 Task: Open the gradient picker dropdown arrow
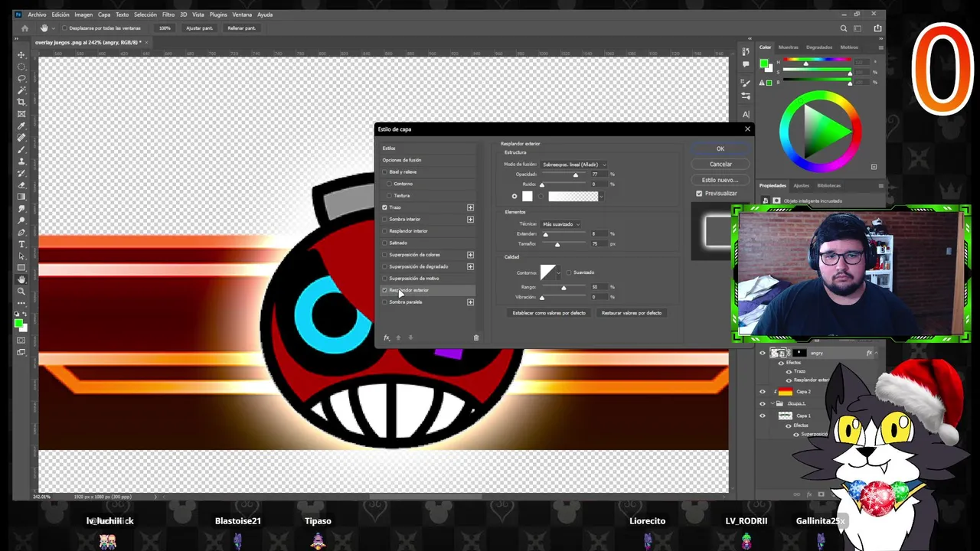(601, 197)
